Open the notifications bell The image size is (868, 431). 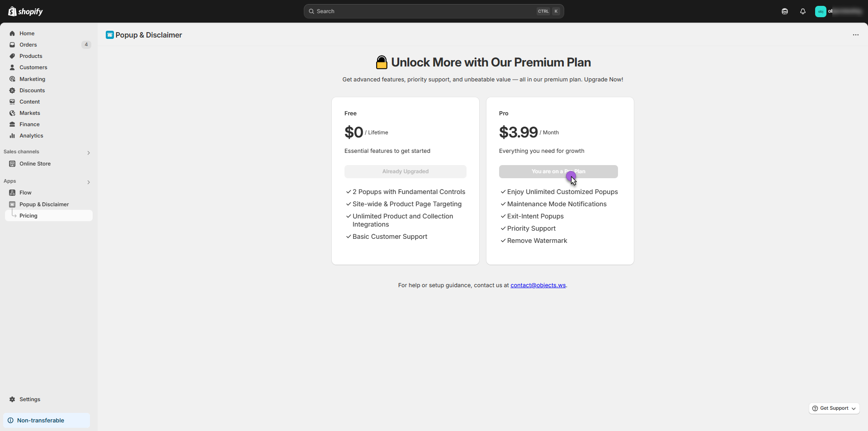point(803,11)
